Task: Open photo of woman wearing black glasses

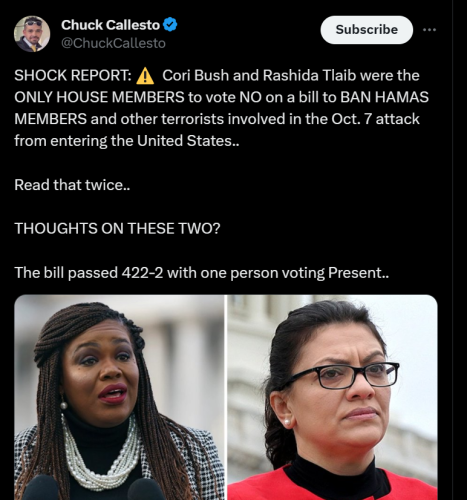Action: 332,397
